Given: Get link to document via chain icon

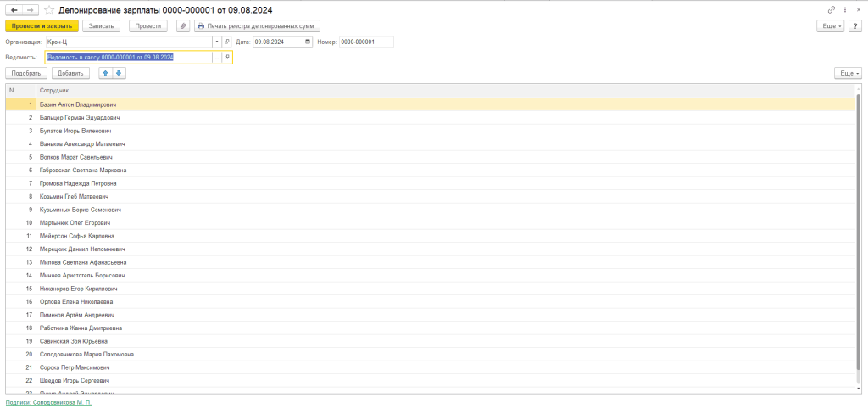Looking at the screenshot, I should pos(831,9).
